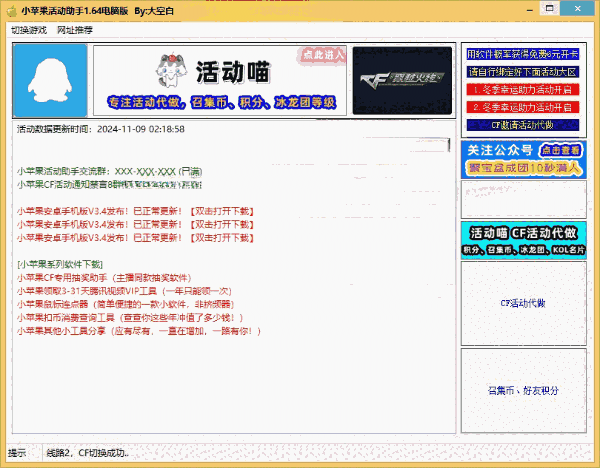Select 小苹果其他小工具分享 entry

coord(139,331)
